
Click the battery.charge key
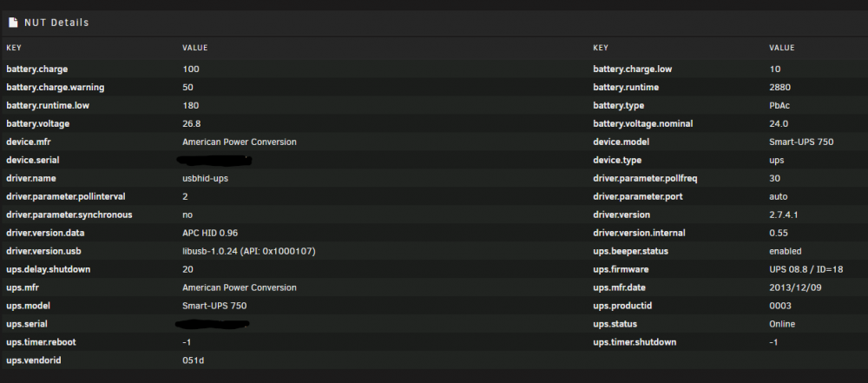coord(37,69)
